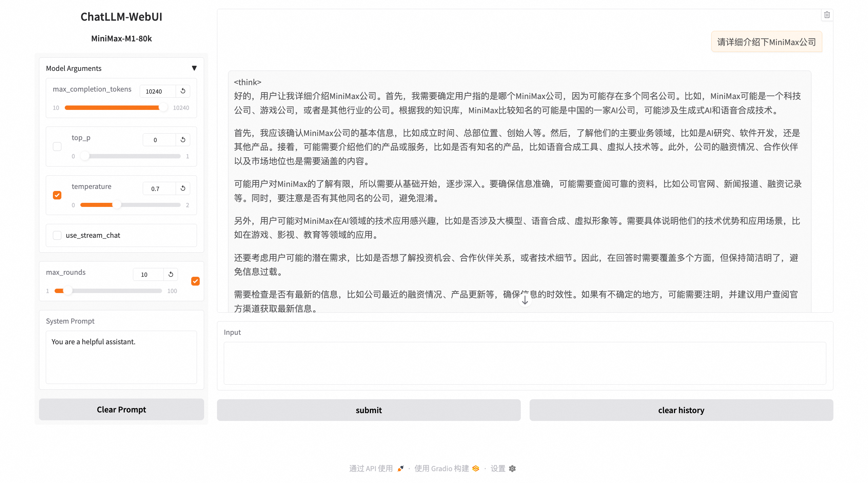
Task: Open the 通过 API 使用 link
Action: [x=371, y=468]
